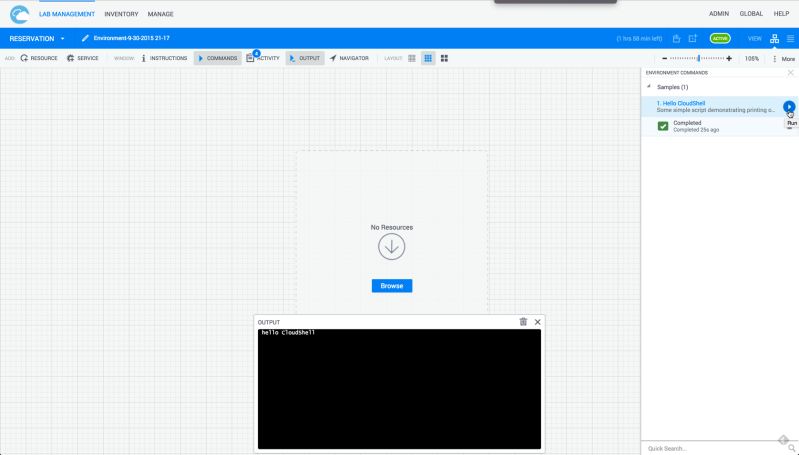Click the Activity notification badge
The height and width of the screenshot is (455, 799).
click(x=256, y=53)
